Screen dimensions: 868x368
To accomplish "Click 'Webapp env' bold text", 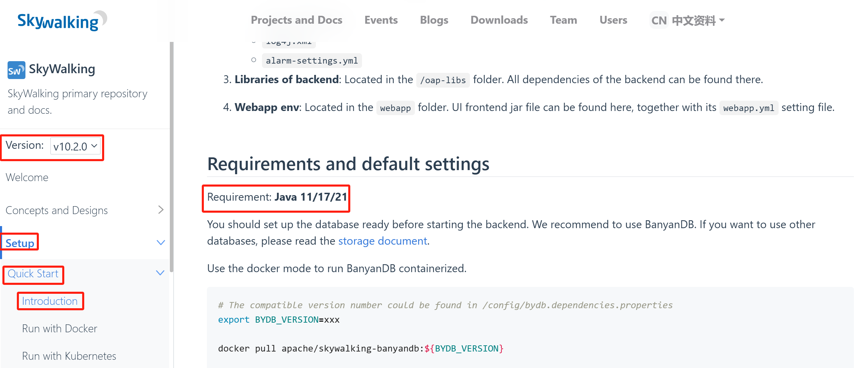I will pos(267,107).
